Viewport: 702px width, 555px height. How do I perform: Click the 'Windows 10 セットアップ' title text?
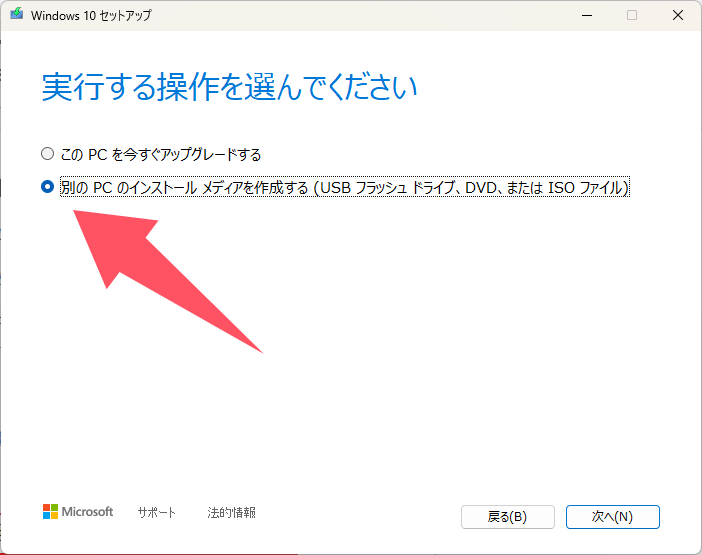[x=91, y=16]
